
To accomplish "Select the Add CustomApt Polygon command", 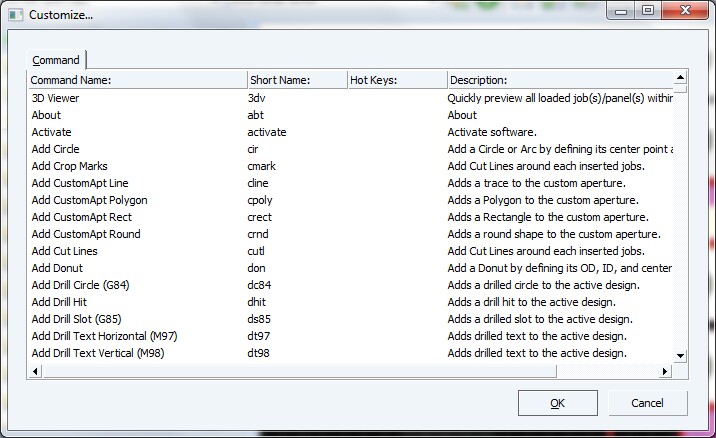I will point(90,200).
